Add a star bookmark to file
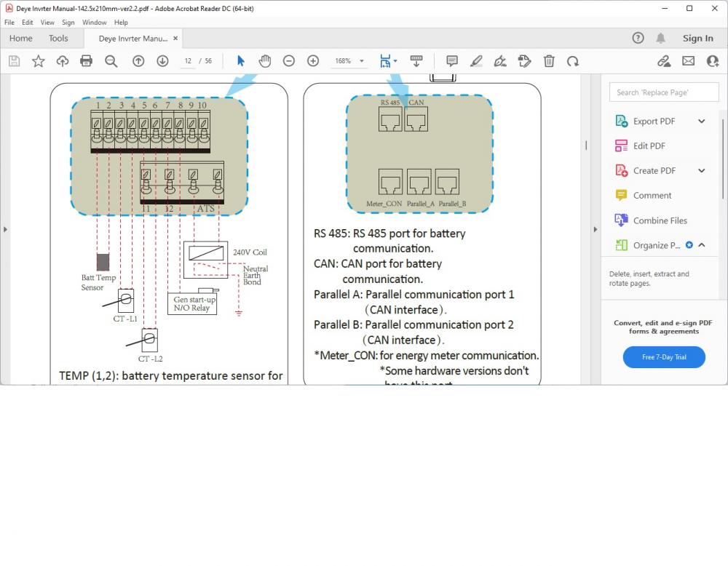This screenshot has width=728, height=566. click(39, 61)
